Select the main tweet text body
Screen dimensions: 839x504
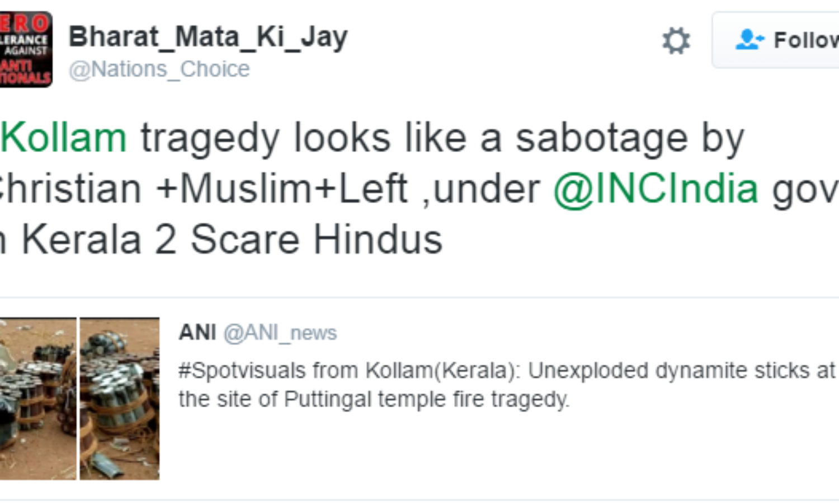tap(419, 189)
